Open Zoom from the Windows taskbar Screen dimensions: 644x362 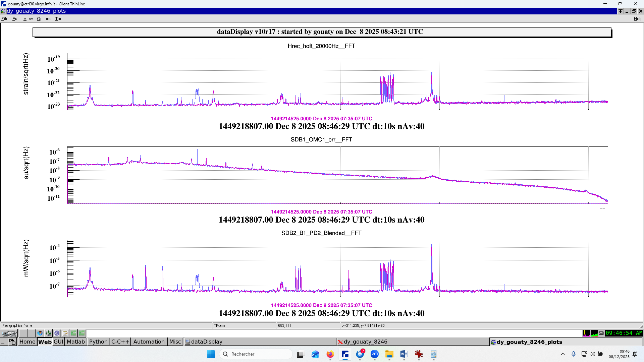click(x=374, y=354)
